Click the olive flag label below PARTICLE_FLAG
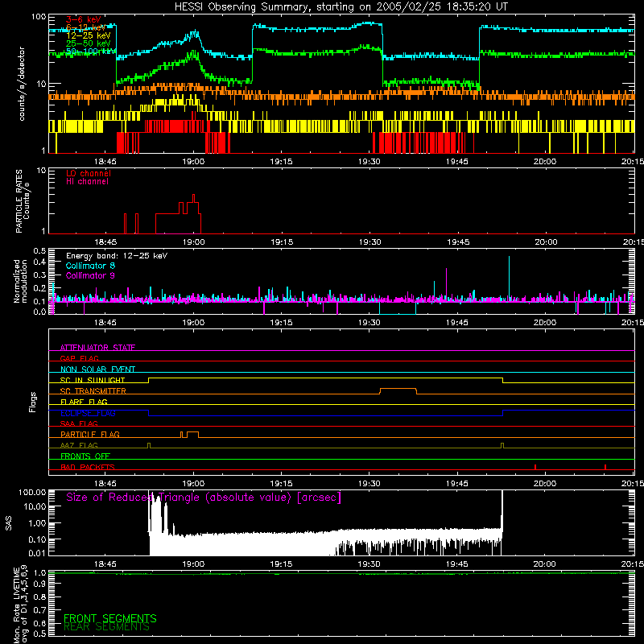 [x=79, y=445]
